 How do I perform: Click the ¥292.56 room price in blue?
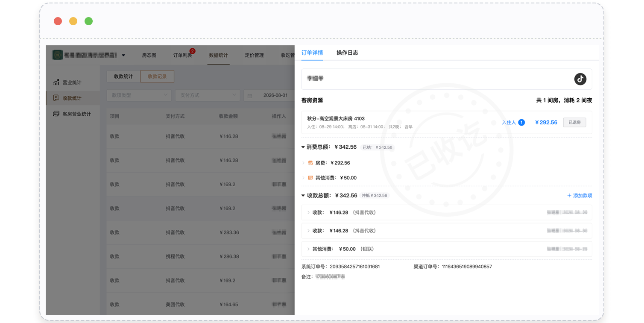(546, 123)
